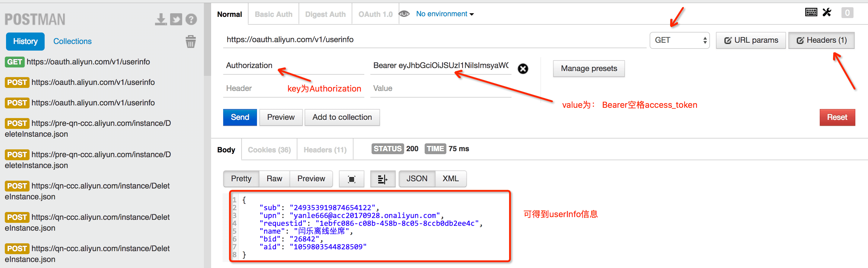The width and height of the screenshot is (868, 268).
Task: Click the Preview button next to Send
Action: pos(281,117)
